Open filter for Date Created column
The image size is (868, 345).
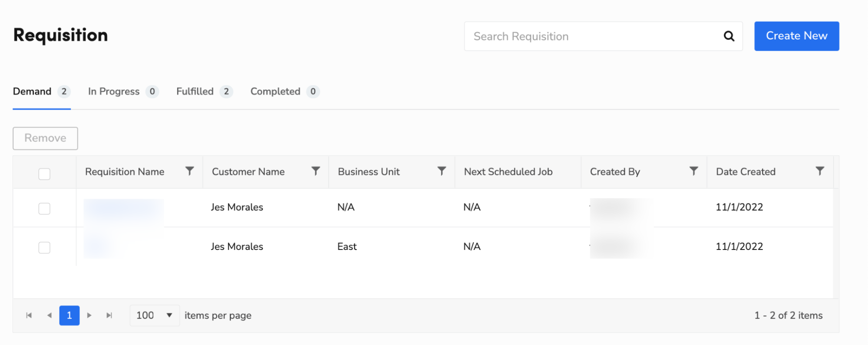pyautogui.click(x=820, y=171)
